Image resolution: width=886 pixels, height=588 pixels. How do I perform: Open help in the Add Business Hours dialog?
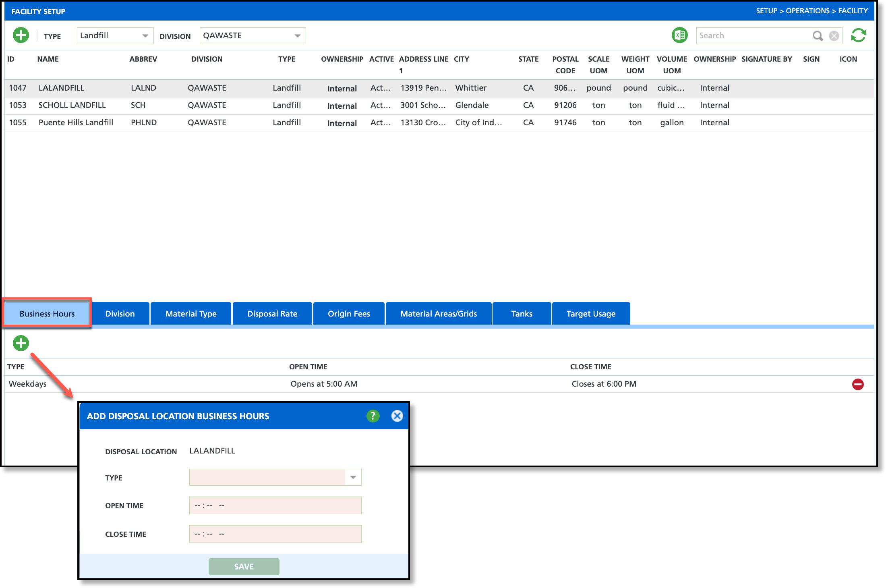point(373,416)
